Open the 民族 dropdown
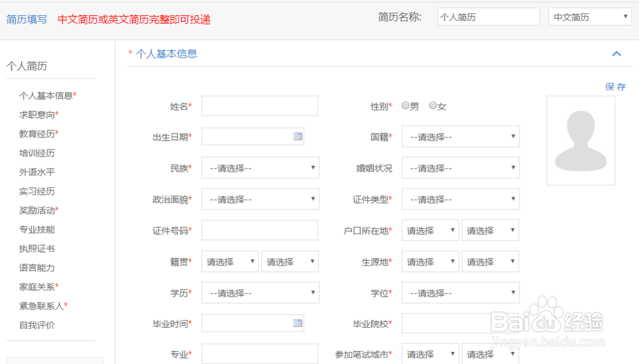 (x=260, y=168)
